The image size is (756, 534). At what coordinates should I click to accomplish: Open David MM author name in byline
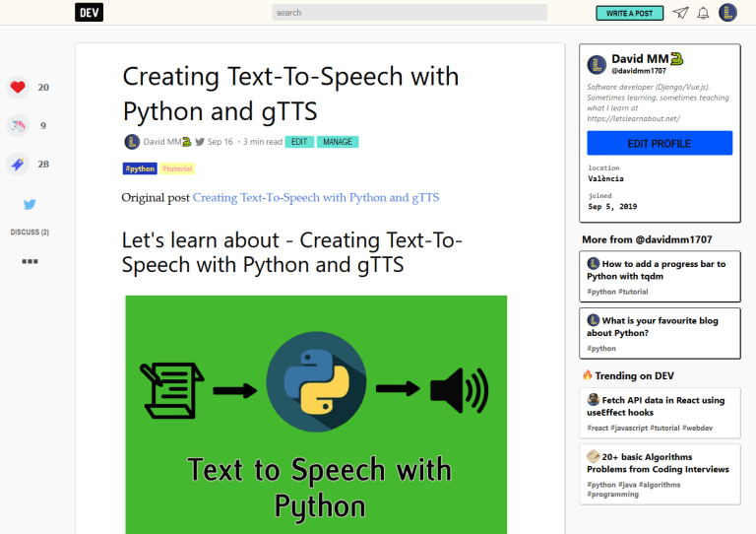(x=162, y=142)
